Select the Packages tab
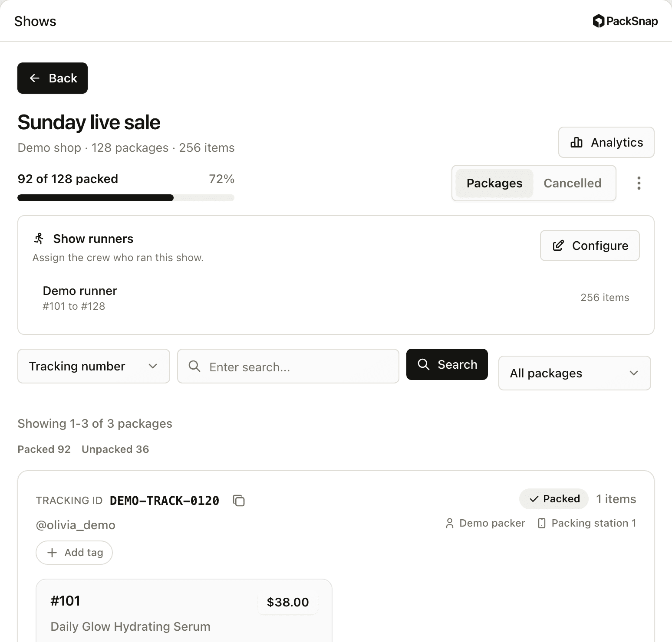The width and height of the screenshot is (672, 642). (494, 183)
